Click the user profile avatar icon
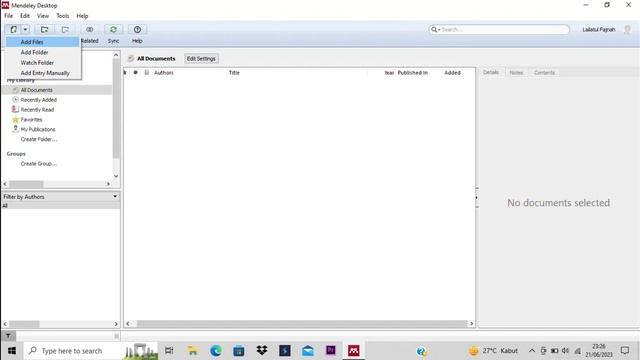This screenshot has height=360, width=640. (627, 29)
